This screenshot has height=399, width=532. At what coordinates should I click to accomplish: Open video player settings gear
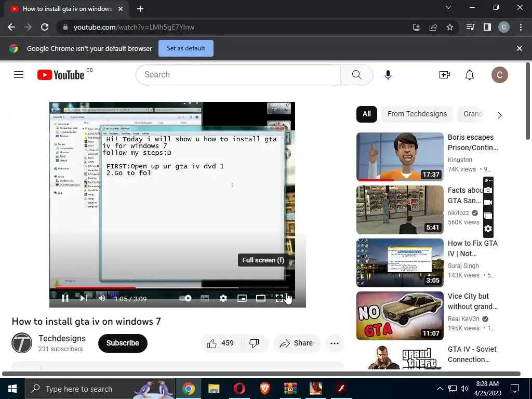[223, 298]
